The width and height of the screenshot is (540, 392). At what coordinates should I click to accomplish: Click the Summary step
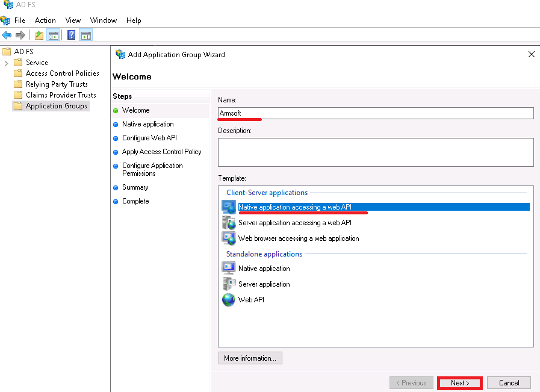pyautogui.click(x=135, y=187)
